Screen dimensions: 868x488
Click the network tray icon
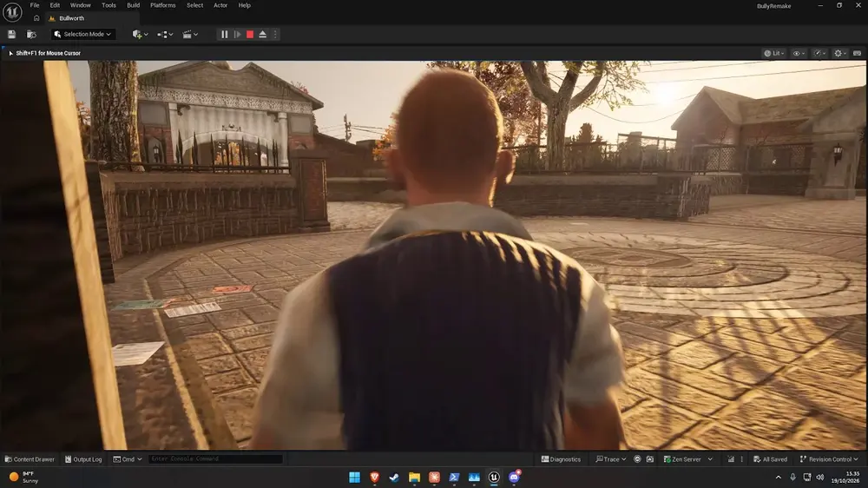point(807,477)
